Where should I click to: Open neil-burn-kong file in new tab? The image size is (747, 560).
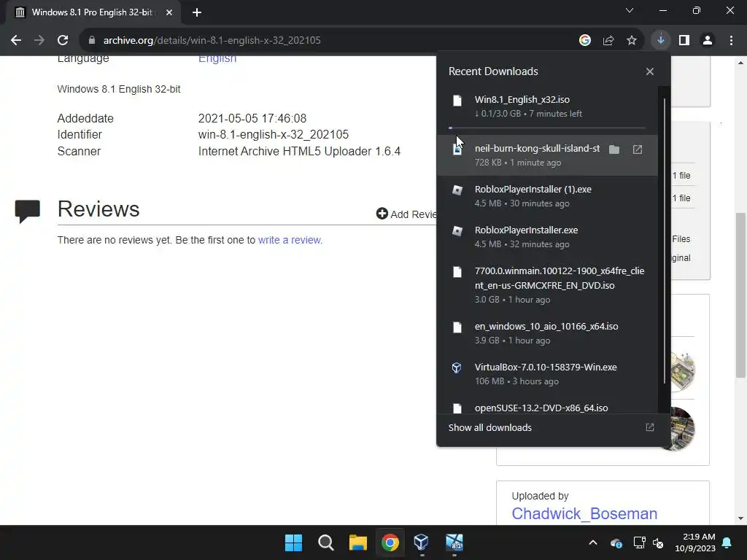pyautogui.click(x=638, y=149)
